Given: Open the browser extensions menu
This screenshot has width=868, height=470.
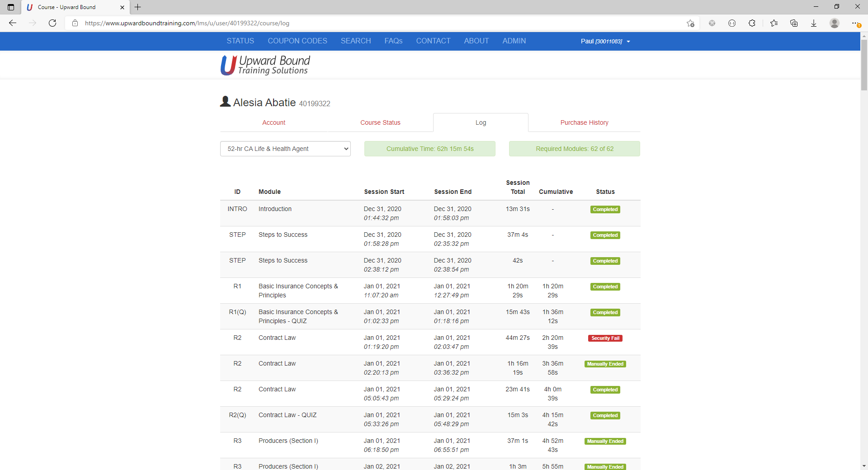Looking at the screenshot, I should click(752, 23).
